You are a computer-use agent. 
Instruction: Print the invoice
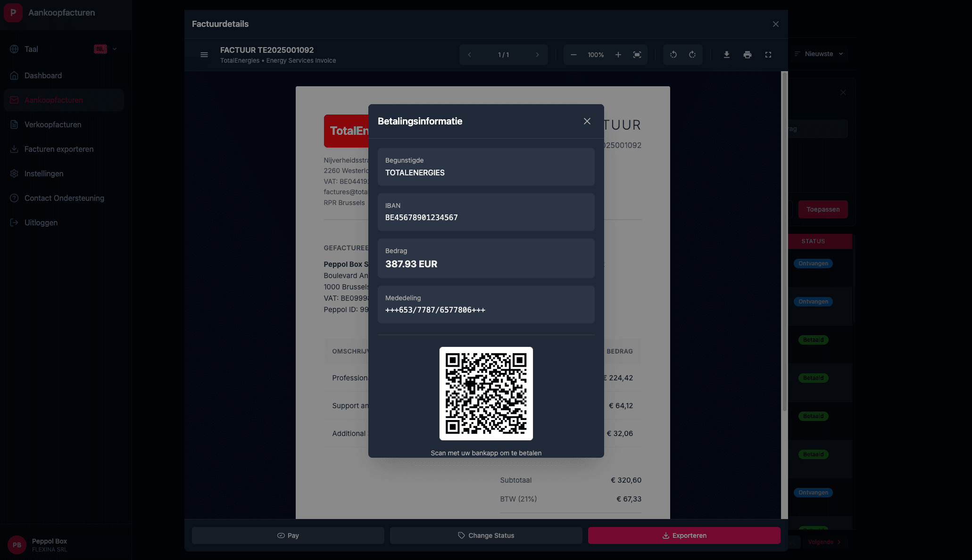click(748, 55)
